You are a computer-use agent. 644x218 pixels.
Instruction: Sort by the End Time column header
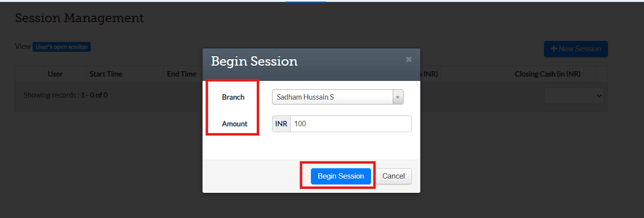[181, 74]
